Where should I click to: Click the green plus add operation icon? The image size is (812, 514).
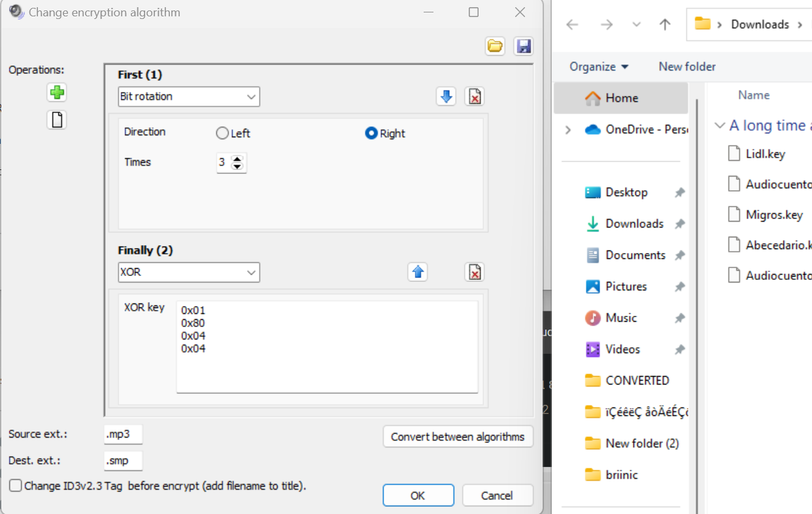pyautogui.click(x=57, y=93)
